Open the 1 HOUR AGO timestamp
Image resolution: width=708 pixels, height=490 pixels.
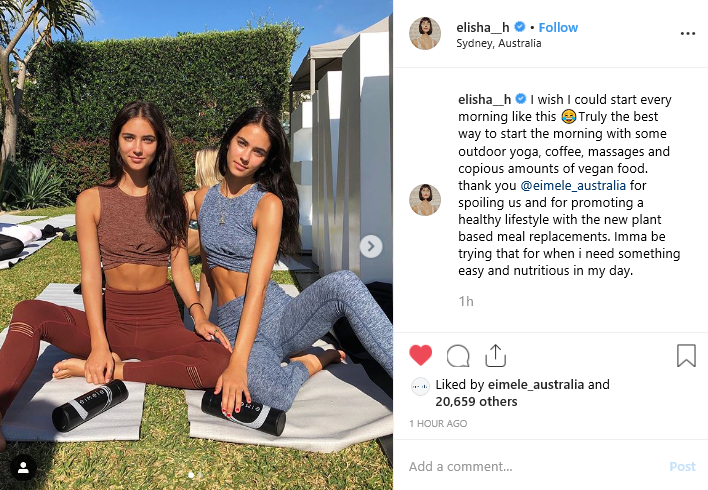[438, 424]
